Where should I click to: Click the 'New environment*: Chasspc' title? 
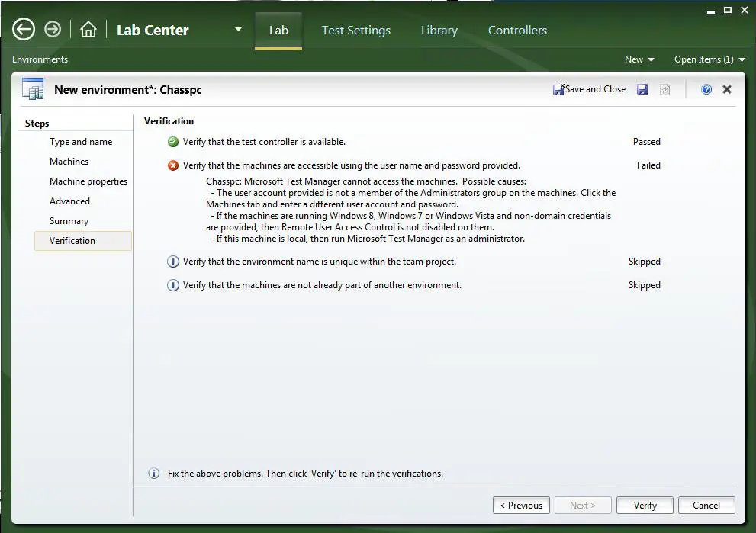[x=127, y=90]
